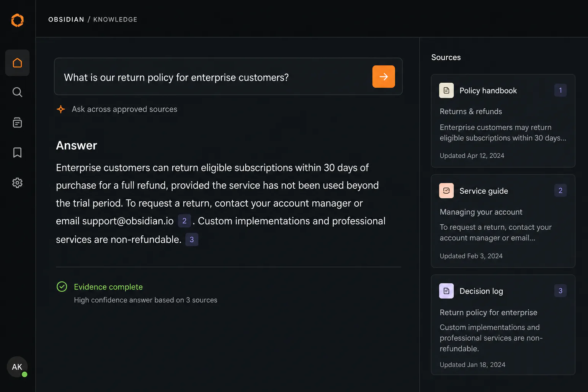Image resolution: width=588 pixels, height=392 pixels.
Task: Click the Managing your account section text
Action: point(481,212)
